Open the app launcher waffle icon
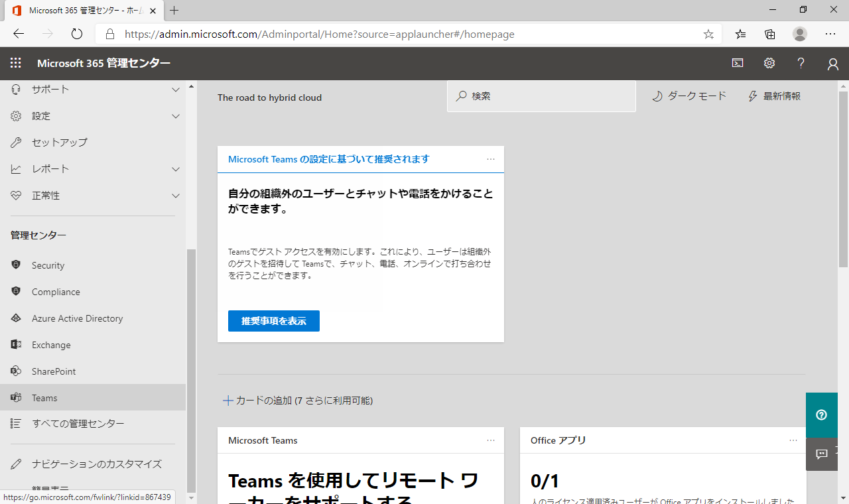The height and width of the screenshot is (504, 849). coord(16,63)
